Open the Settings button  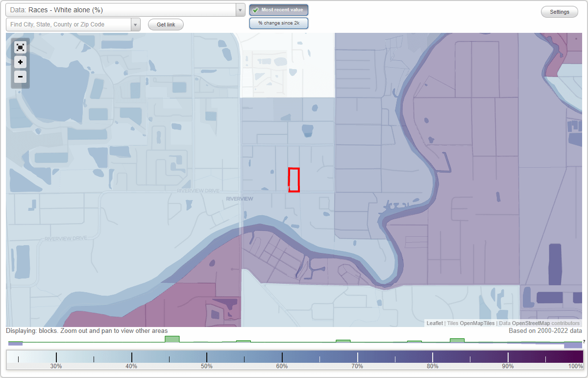pos(560,12)
